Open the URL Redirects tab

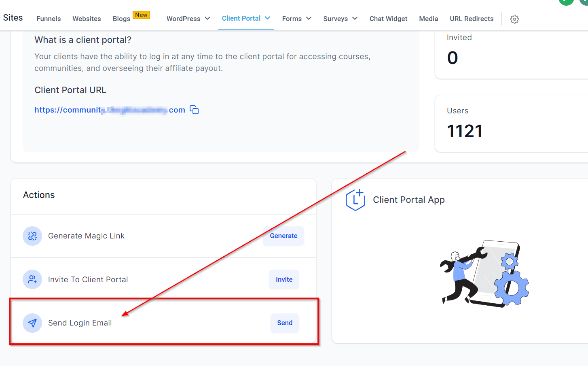tap(472, 19)
